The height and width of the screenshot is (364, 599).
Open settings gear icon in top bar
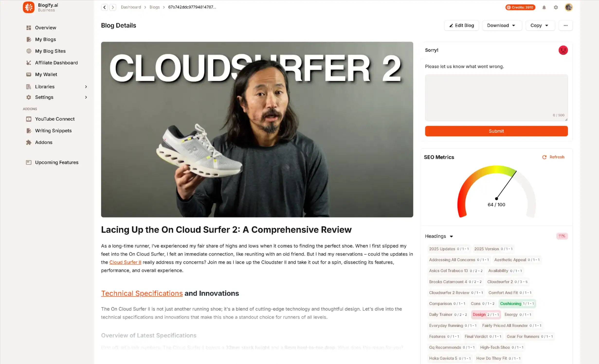556,7
